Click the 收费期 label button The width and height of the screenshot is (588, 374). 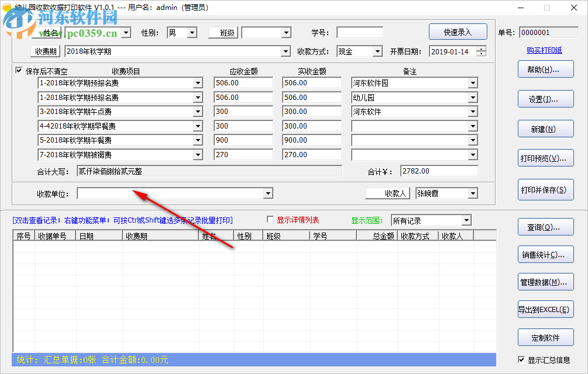[x=46, y=51]
